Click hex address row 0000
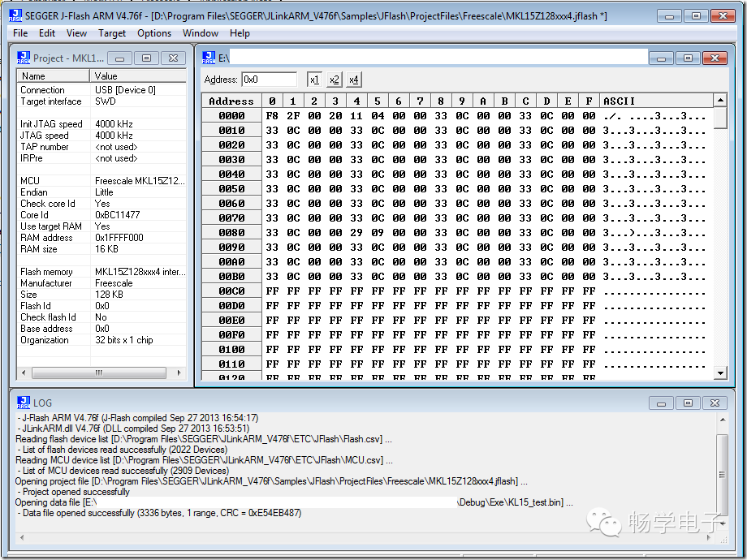 pos(231,116)
